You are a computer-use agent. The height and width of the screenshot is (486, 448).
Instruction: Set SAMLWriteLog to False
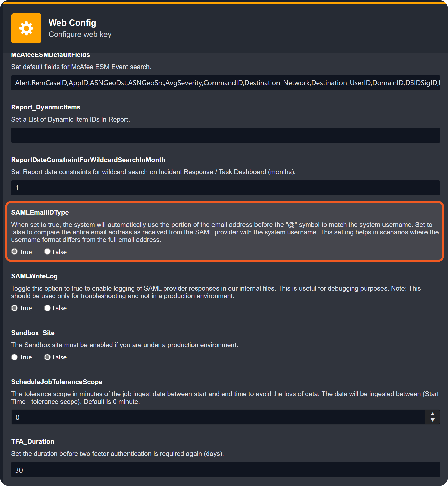pos(47,308)
